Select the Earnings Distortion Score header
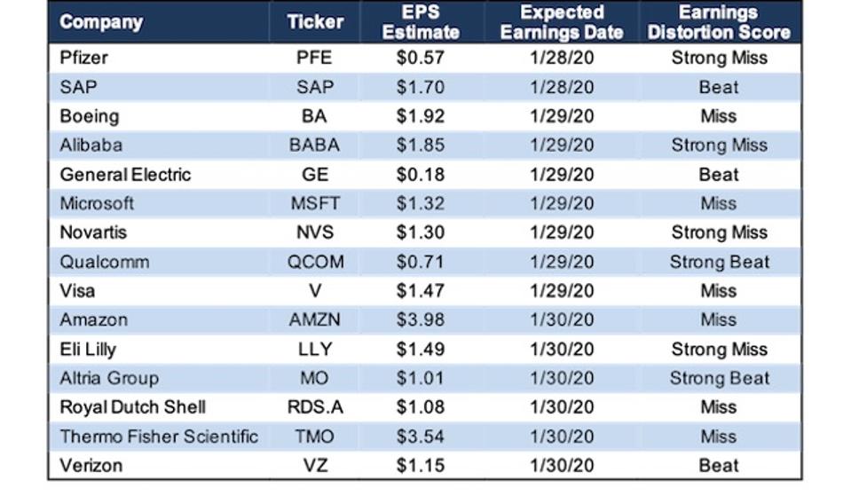 point(718,22)
